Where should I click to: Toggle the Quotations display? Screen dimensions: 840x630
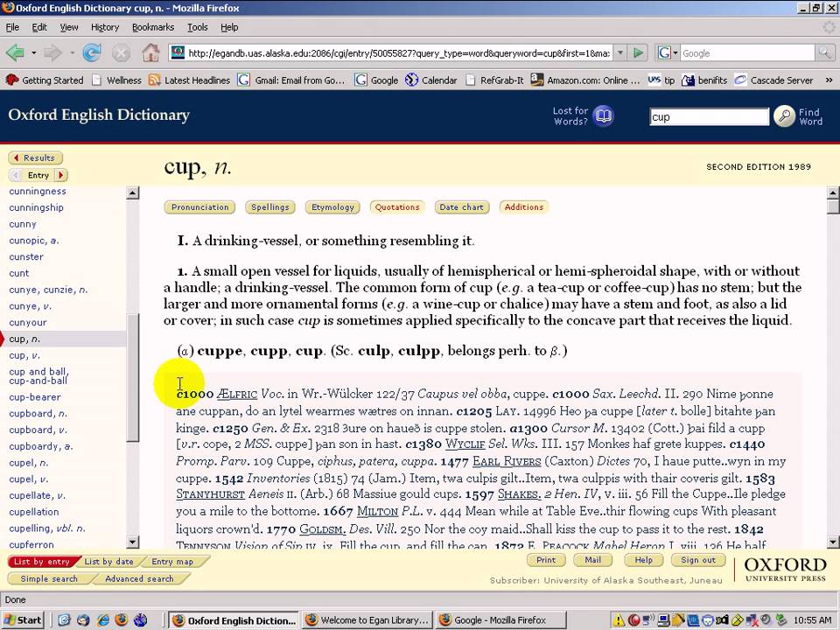click(x=397, y=207)
